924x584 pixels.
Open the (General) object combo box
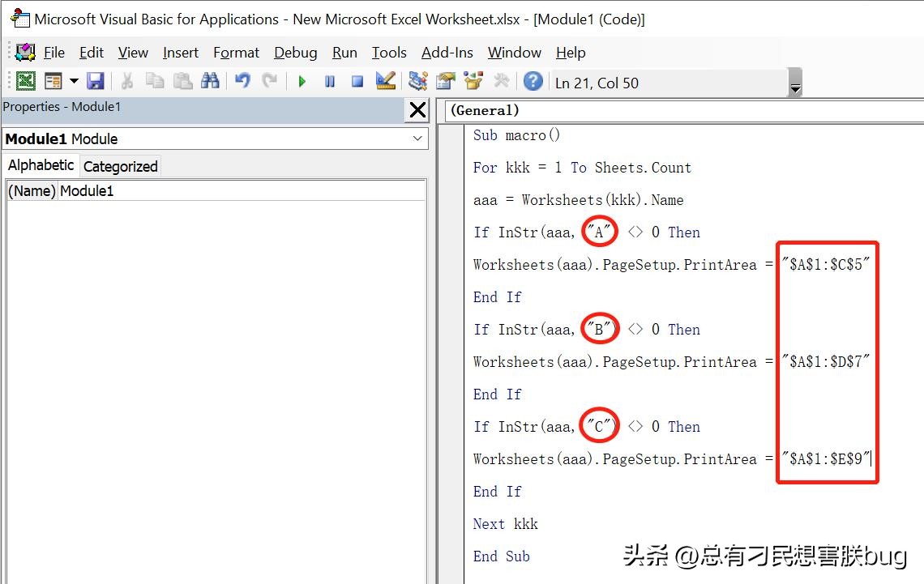tap(684, 110)
